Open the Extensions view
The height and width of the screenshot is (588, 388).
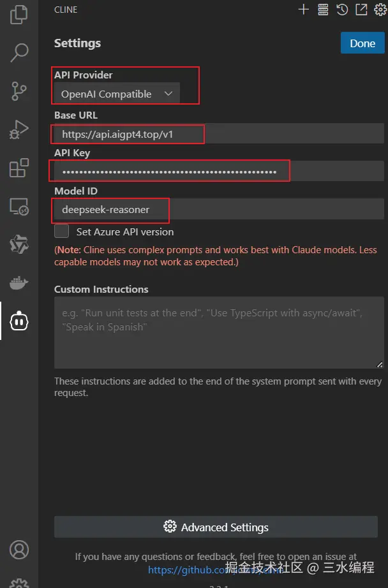coord(19,168)
